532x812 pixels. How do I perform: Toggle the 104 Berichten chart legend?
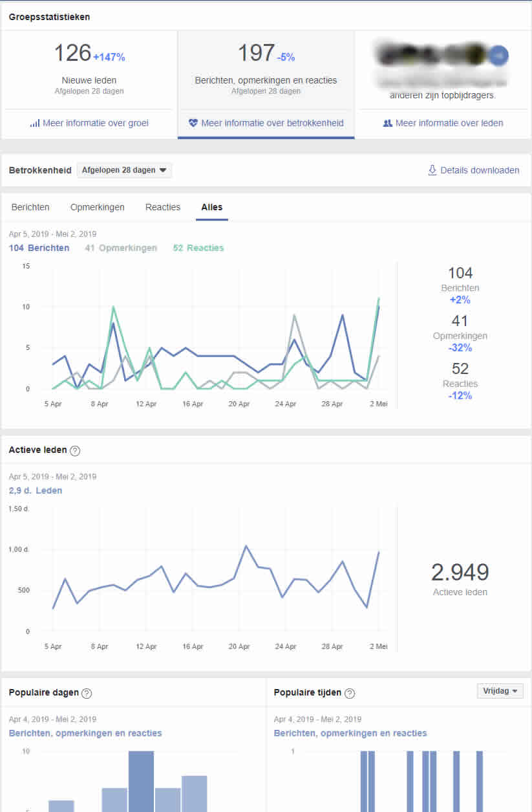point(39,248)
